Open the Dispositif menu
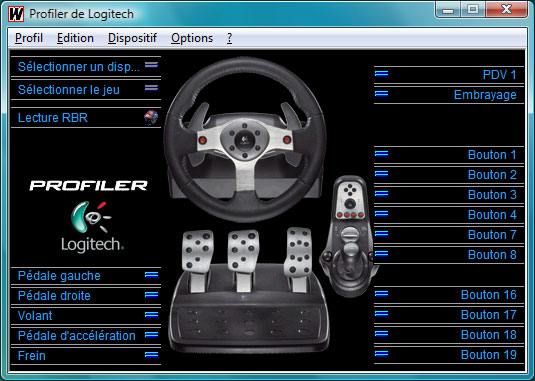 pyautogui.click(x=132, y=38)
